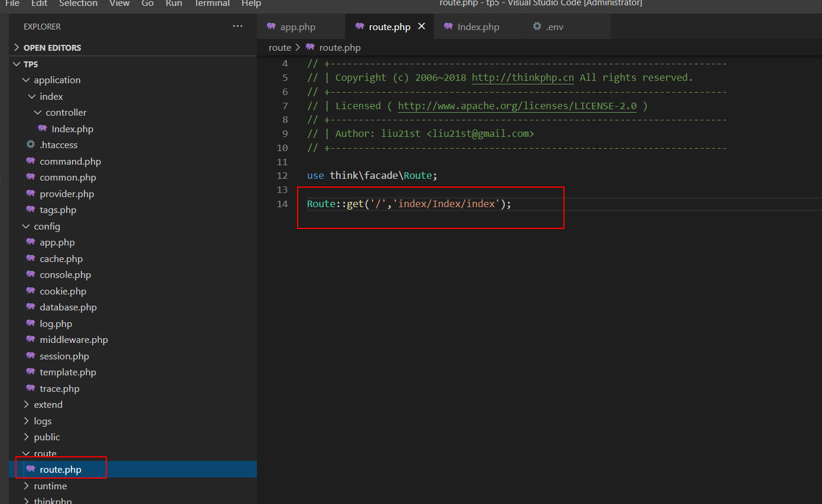Close the route.php editor tab

422,27
